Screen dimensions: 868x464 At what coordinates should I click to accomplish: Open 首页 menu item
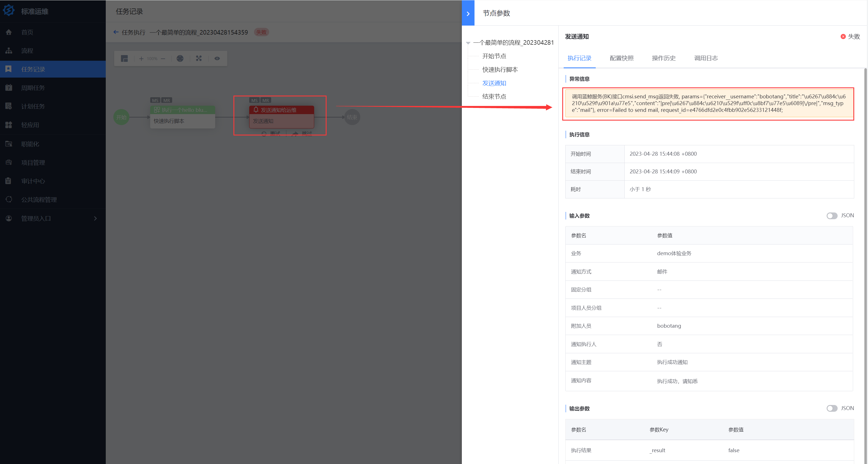tap(53, 32)
